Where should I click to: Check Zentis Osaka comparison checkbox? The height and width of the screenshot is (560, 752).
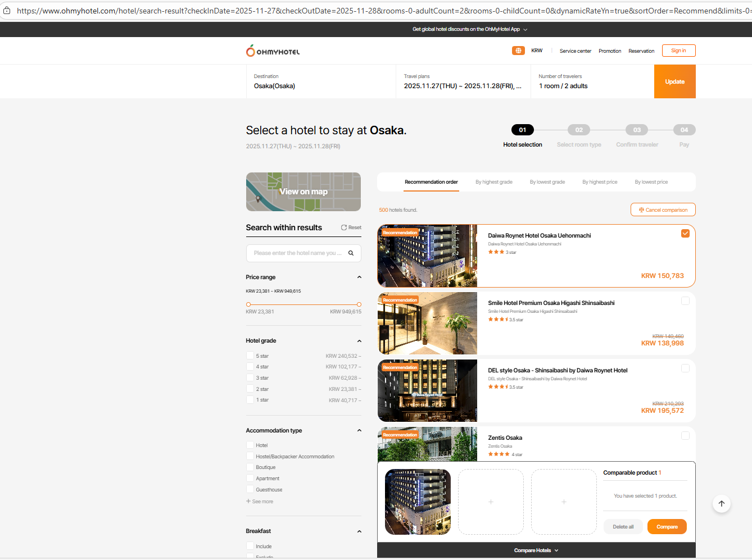(685, 436)
